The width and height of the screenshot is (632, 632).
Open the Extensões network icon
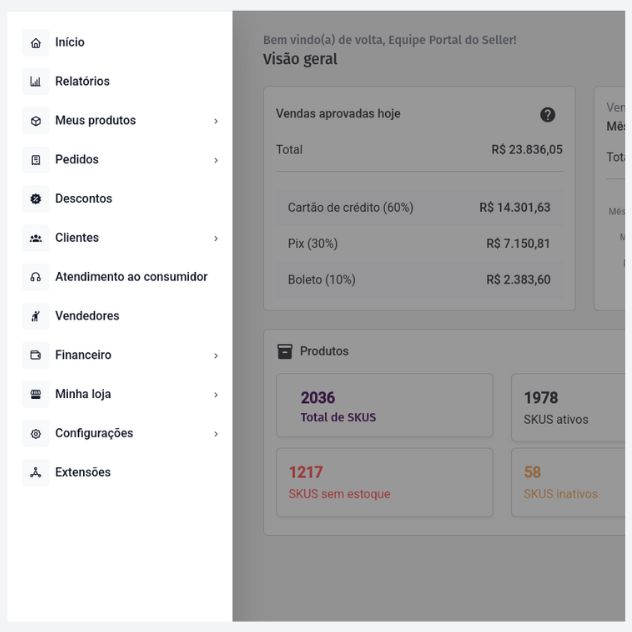pos(36,472)
